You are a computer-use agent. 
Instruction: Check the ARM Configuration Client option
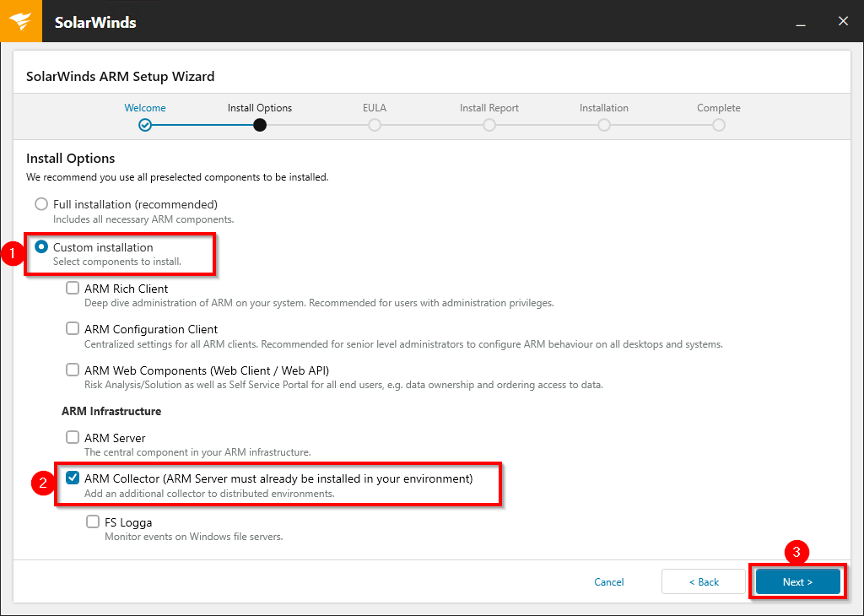click(x=73, y=329)
